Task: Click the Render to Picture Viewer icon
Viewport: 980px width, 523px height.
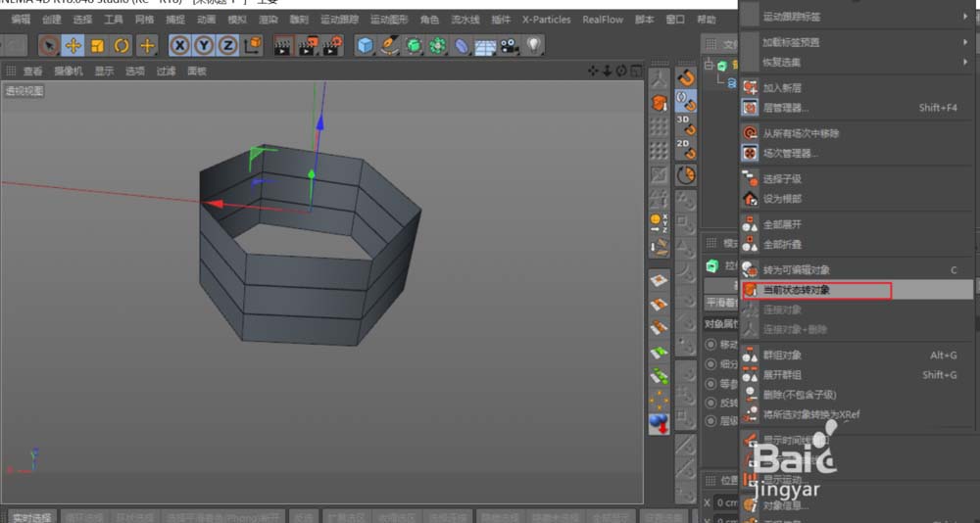Action: coord(307,45)
